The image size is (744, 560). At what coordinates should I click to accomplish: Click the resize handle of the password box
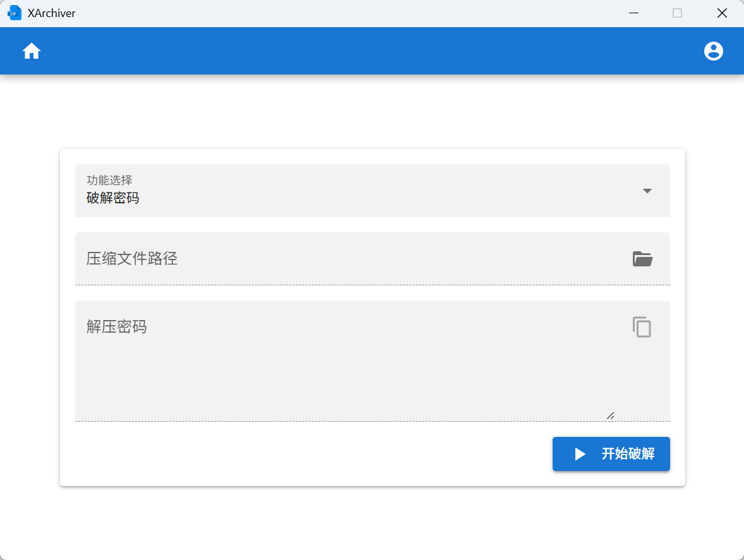click(x=611, y=415)
